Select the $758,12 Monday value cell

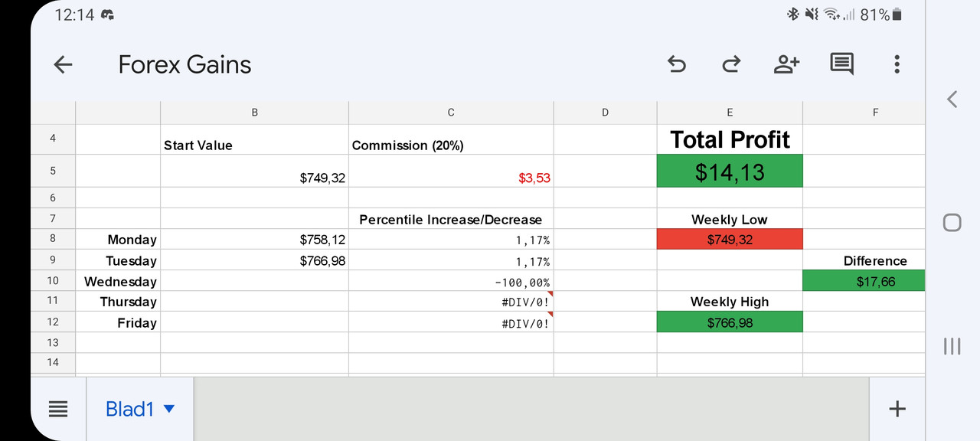tap(254, 239)
